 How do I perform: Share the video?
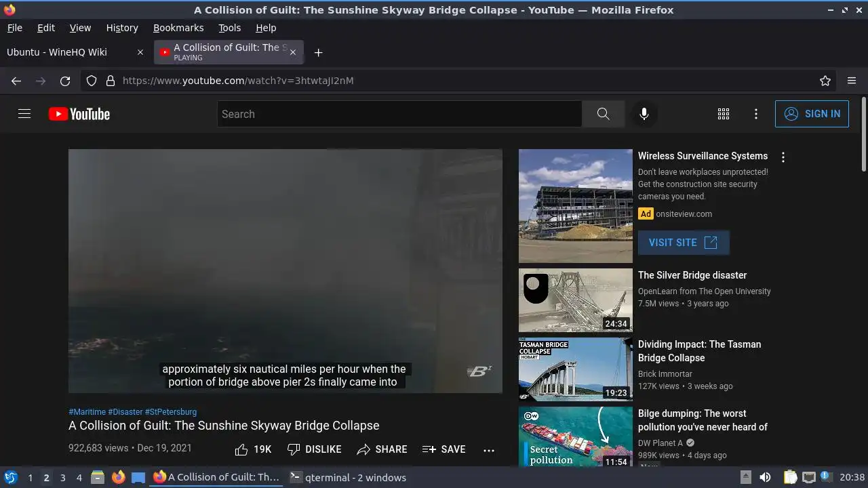tap(382, 449)
